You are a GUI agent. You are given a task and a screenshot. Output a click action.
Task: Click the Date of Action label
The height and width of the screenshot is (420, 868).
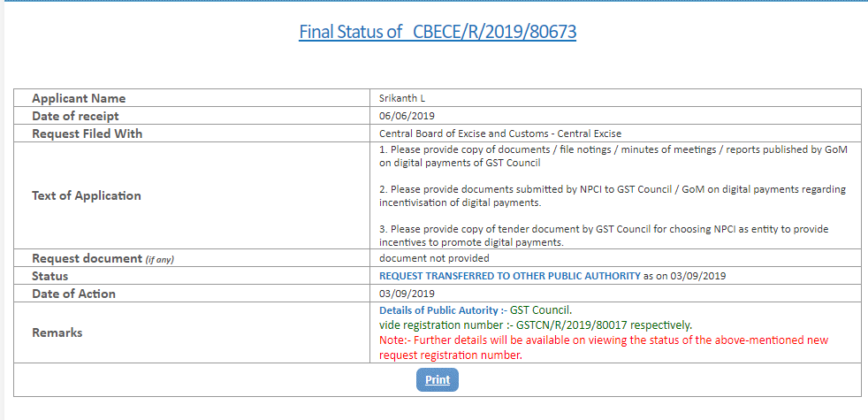pyautogui.click(x=73, y=294)
